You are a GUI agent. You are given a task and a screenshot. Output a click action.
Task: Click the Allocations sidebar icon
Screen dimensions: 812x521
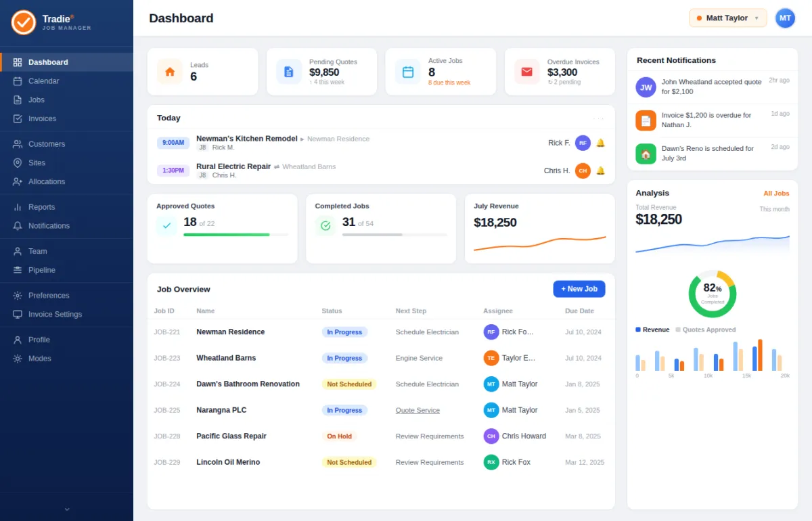18,181
